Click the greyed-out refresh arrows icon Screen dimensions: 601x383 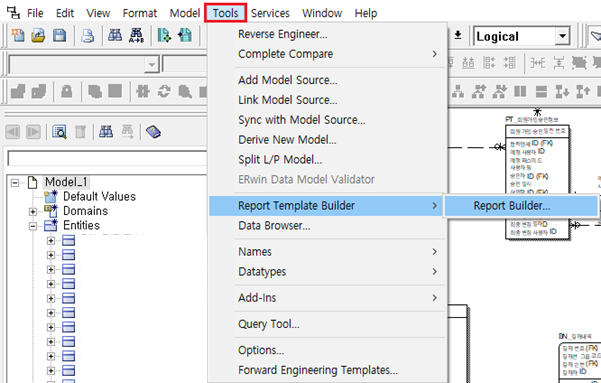tap(164, 91)
